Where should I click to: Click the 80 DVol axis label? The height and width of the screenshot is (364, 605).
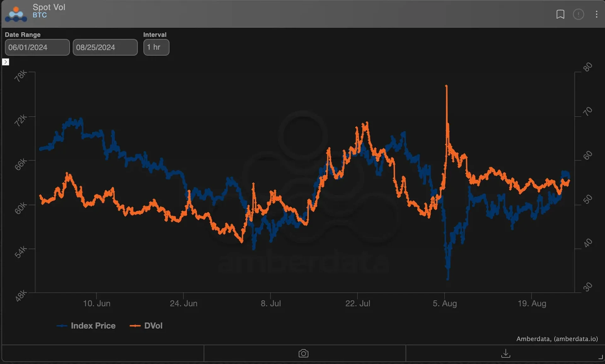(x=587, y=67)
